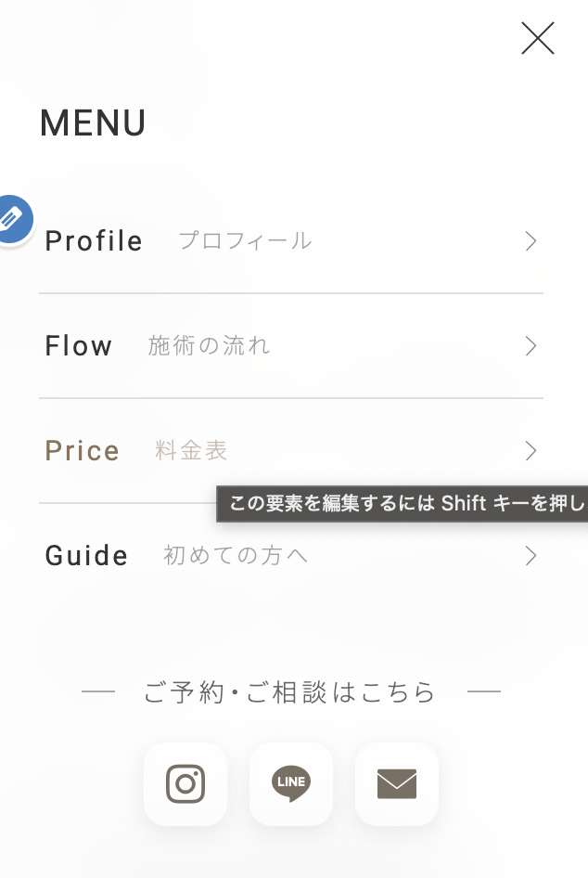Click the プロフィール subtitle text
The image size is (588, 878).
click(x=245, y=241)
